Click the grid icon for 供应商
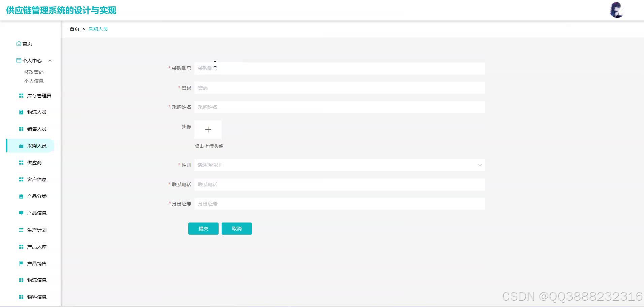644x307 pixels. point(21,163)
